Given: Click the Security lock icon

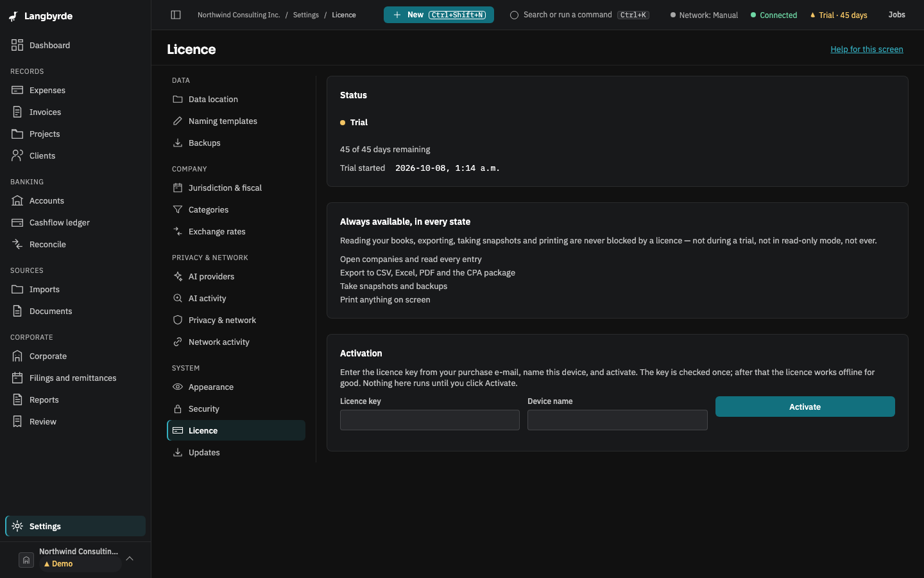Looking at the screenshot, I should (x=178, y=408).
